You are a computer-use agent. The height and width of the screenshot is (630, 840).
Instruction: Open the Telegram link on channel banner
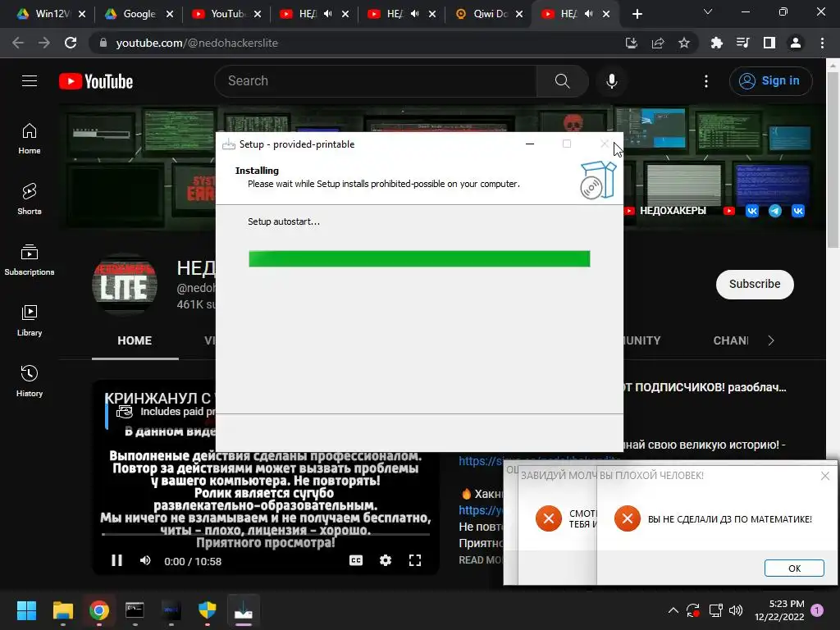tap(774, 211)
